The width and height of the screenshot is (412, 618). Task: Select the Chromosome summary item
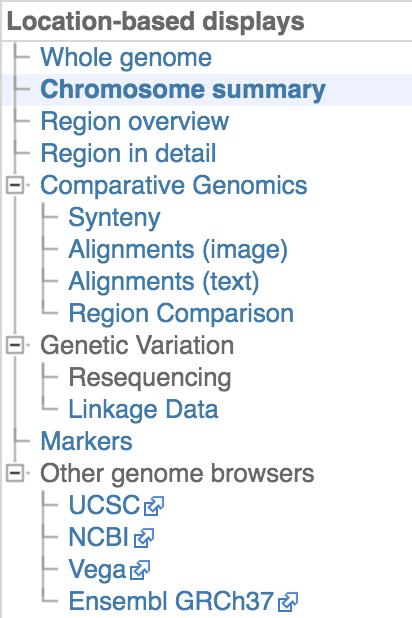183,89
